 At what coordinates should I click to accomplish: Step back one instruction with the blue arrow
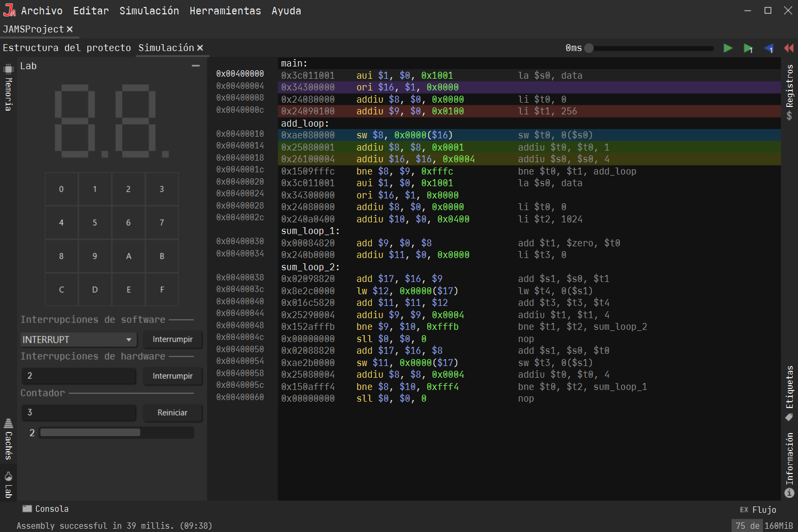[768, 48]
